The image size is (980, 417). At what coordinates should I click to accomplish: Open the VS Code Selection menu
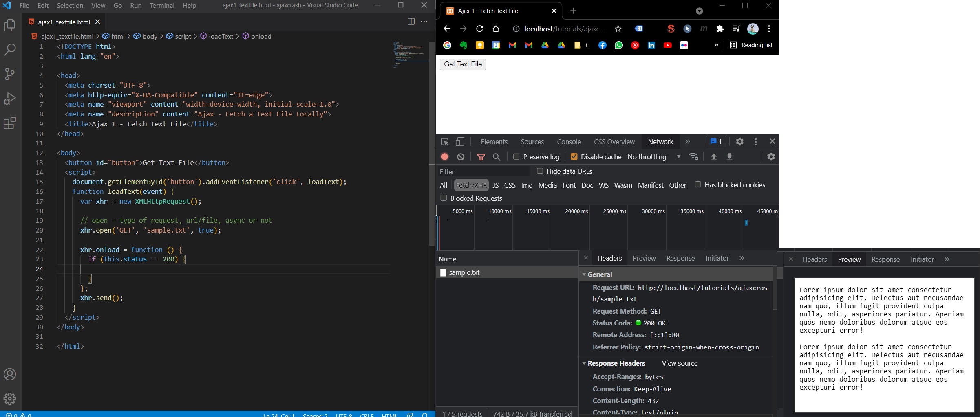pos(70,5)
